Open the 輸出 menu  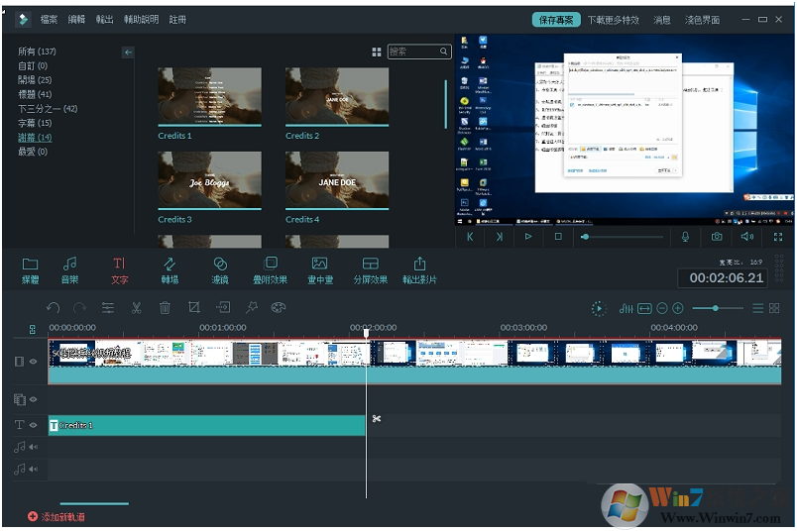point(105,20)
